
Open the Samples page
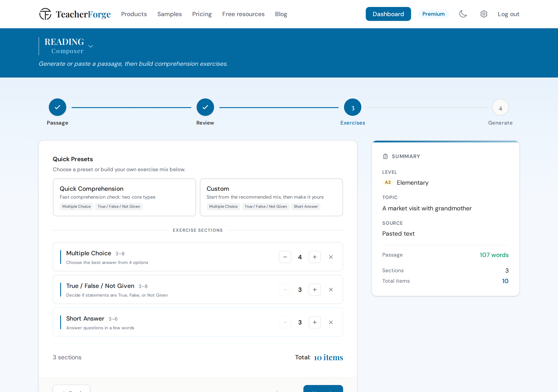click(169, 14)
